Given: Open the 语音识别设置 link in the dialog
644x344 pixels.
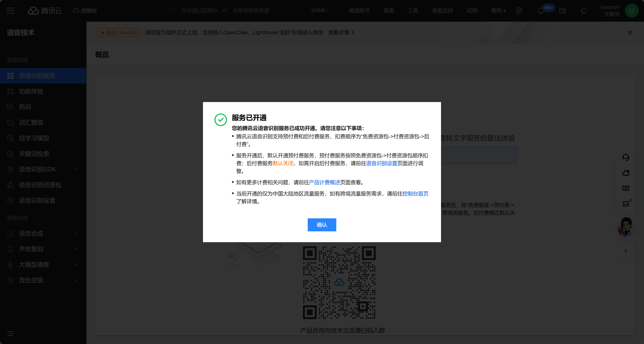Looking at the screenshot, I should click(382, 163).
